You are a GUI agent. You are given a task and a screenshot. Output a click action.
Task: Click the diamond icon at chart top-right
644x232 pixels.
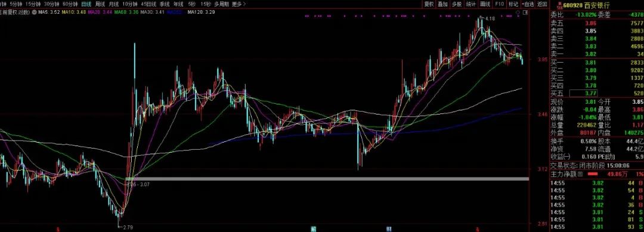click(518, 13)
